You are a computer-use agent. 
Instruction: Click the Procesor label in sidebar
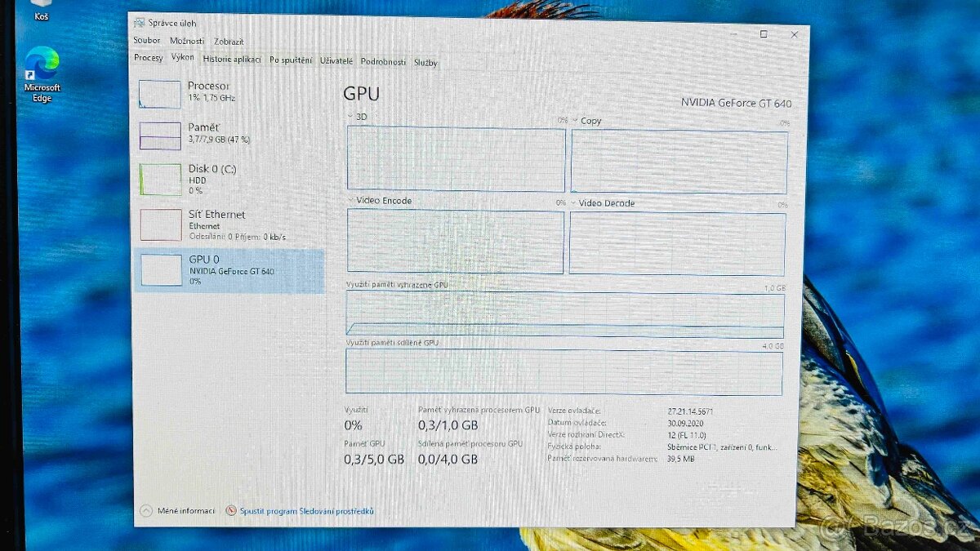pyautogui.click(x=208, y=86)
